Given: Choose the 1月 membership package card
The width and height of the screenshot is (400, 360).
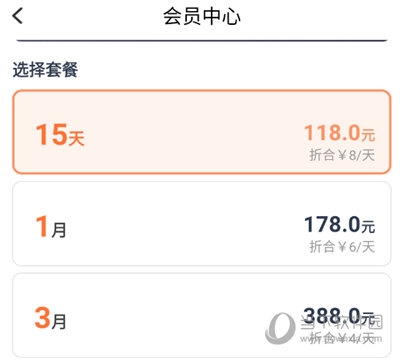Looking at the screenshot, I should click(x=201, y=224).
